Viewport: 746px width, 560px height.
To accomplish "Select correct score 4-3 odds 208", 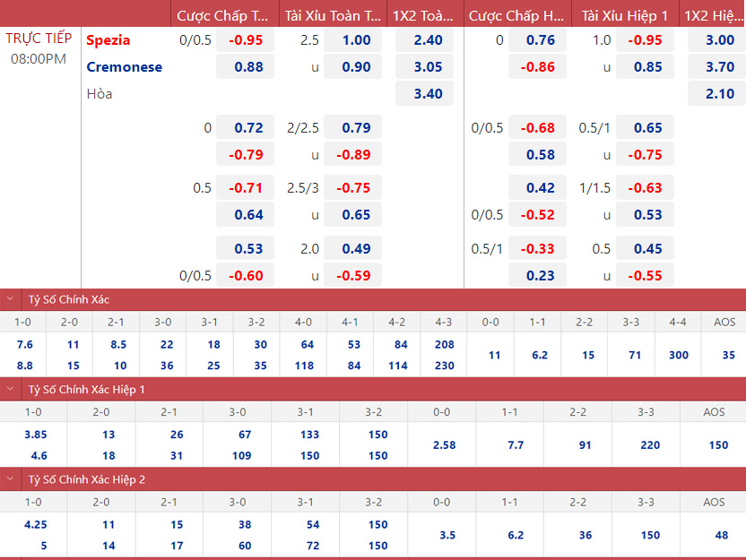I will point(443,344).
